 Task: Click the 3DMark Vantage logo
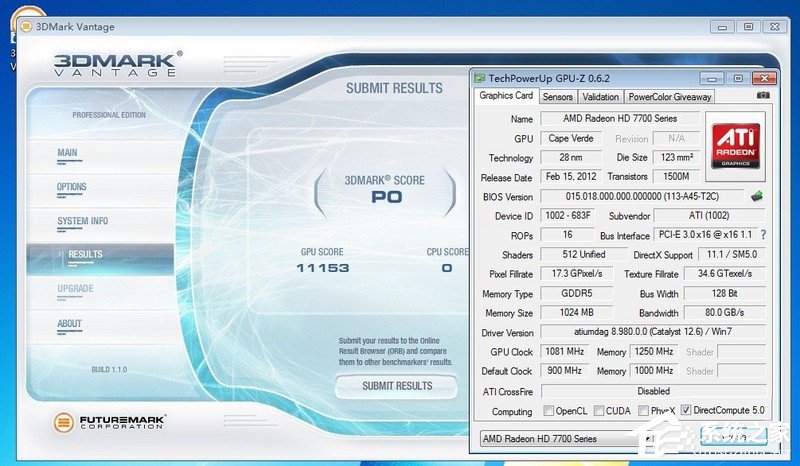tap(118, 64)
